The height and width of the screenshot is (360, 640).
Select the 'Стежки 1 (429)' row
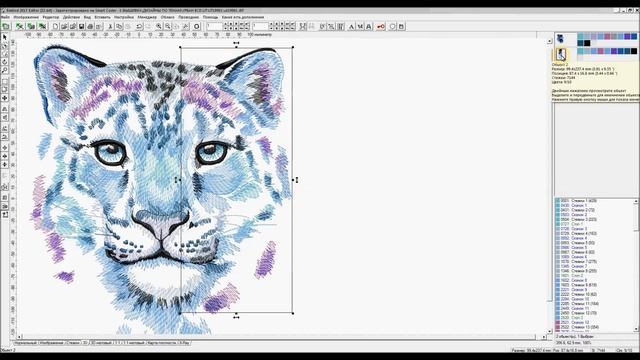(x=595, y=201)
